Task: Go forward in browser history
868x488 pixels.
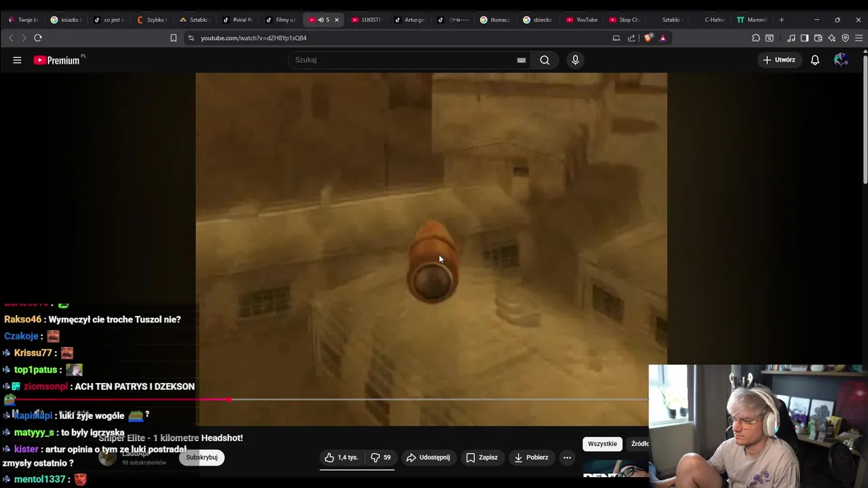Action: (24, 38)
